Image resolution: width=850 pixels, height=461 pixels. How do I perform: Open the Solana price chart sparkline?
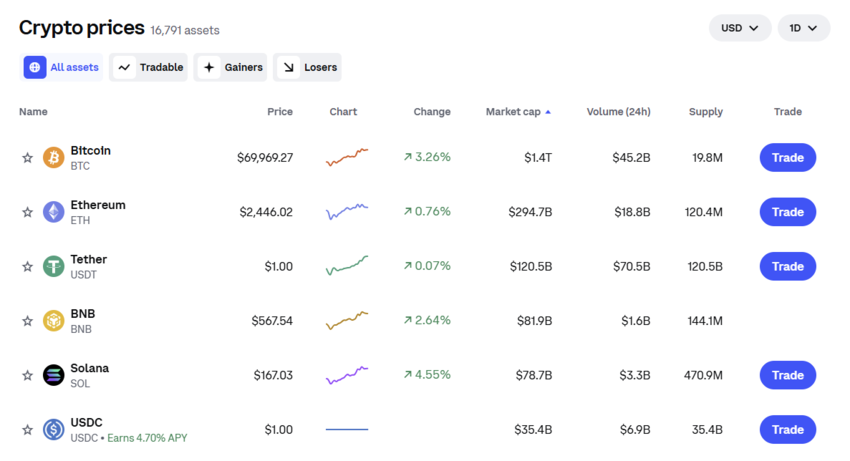pyautogui.click(x=346, y=375)
